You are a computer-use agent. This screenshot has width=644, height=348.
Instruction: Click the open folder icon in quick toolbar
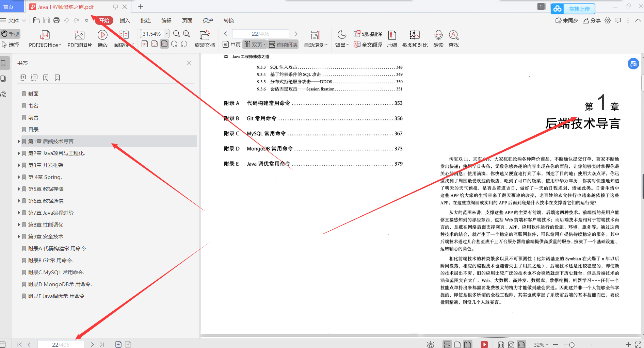37,20
